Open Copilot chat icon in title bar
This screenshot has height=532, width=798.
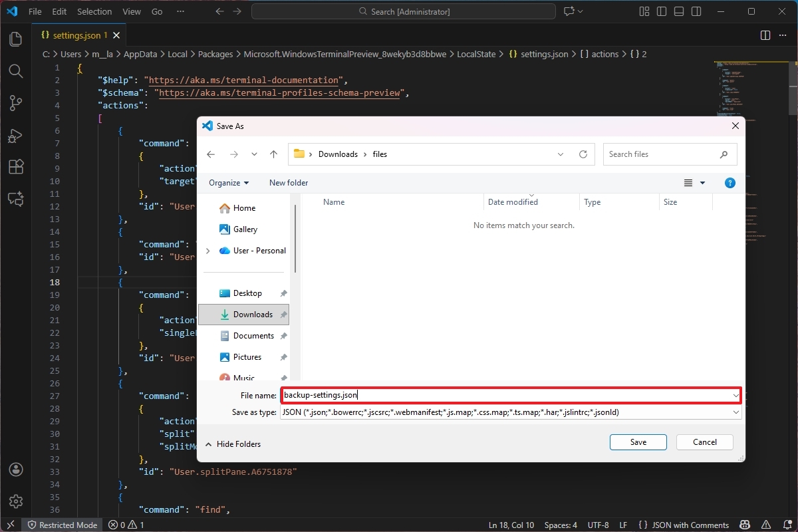[569, 11]
